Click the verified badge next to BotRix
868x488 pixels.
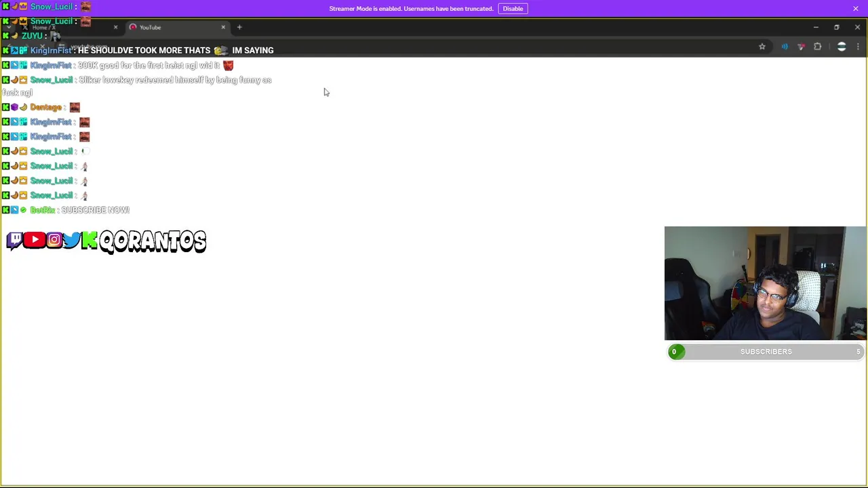point(23,210)
